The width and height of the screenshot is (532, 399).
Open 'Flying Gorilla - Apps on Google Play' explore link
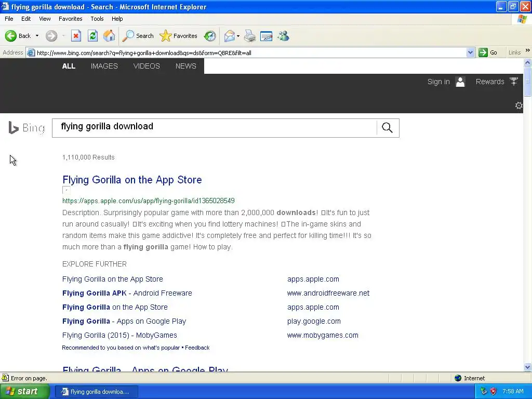pos(124,321)
